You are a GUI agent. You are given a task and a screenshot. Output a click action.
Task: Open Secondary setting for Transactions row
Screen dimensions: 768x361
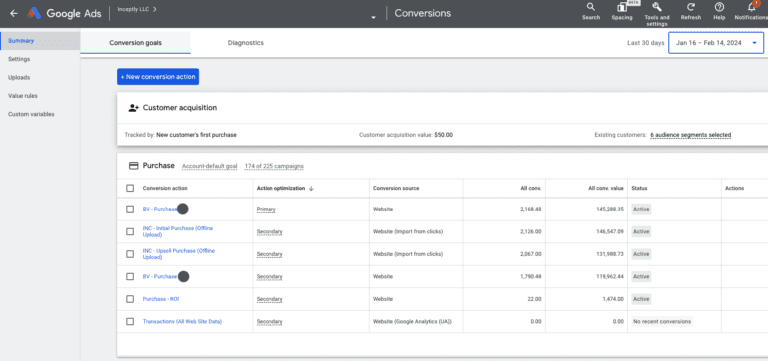(269, 321)
